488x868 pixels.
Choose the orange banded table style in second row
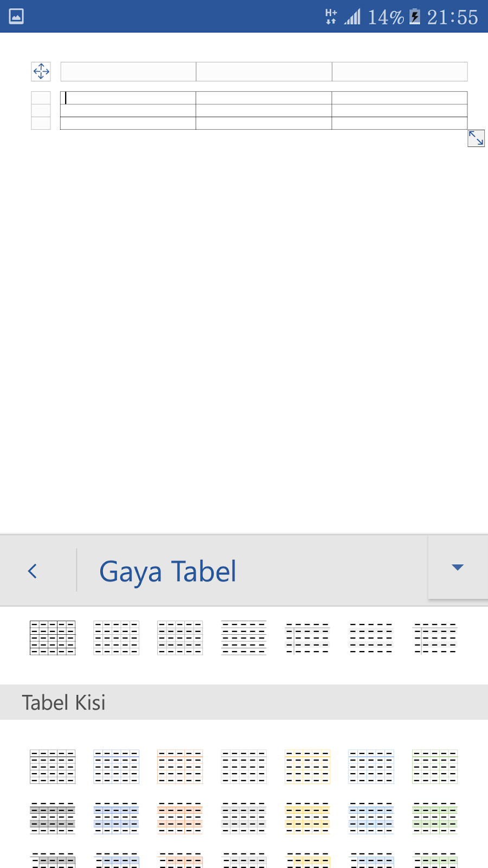[180, 818]
